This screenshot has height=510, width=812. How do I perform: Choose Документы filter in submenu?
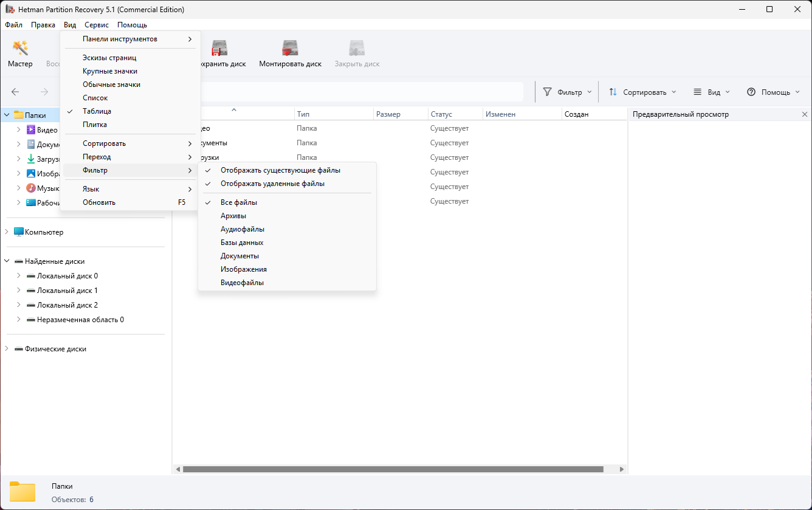click(x=287, y=256)
